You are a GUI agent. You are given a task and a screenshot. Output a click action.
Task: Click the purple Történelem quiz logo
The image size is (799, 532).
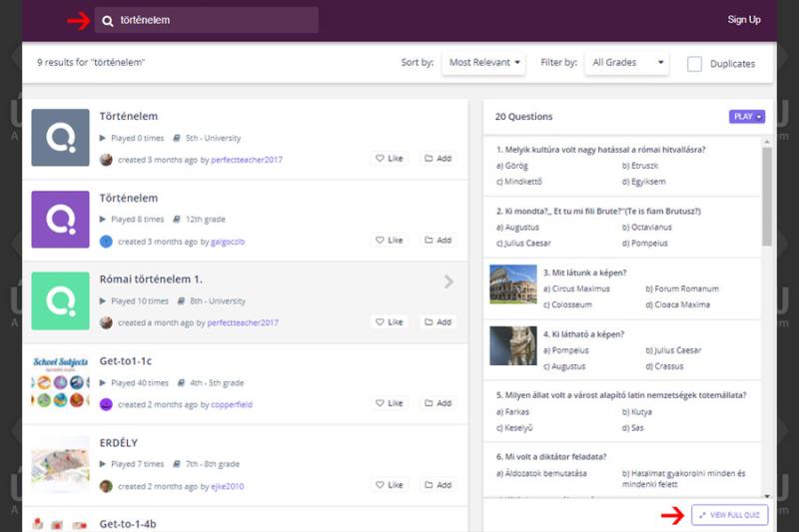(x=60, y=219)
